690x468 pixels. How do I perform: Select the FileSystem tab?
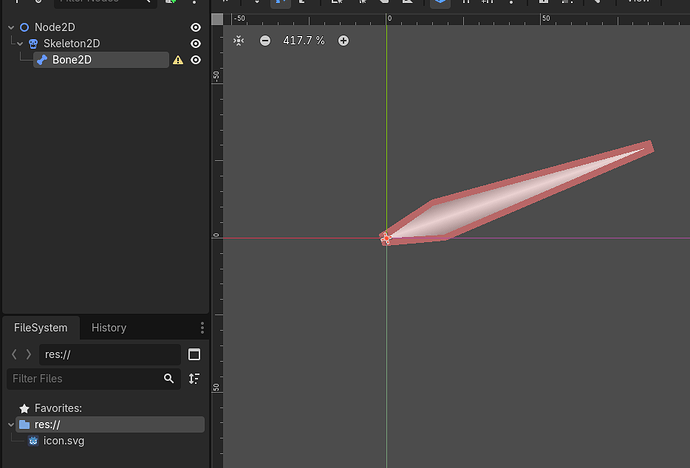[x=40, y=328]
